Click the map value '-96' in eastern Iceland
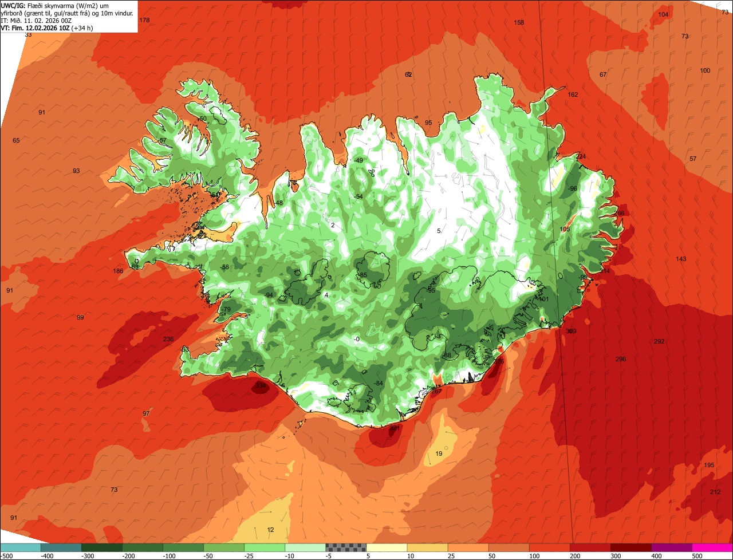 (x=572, y=188)
